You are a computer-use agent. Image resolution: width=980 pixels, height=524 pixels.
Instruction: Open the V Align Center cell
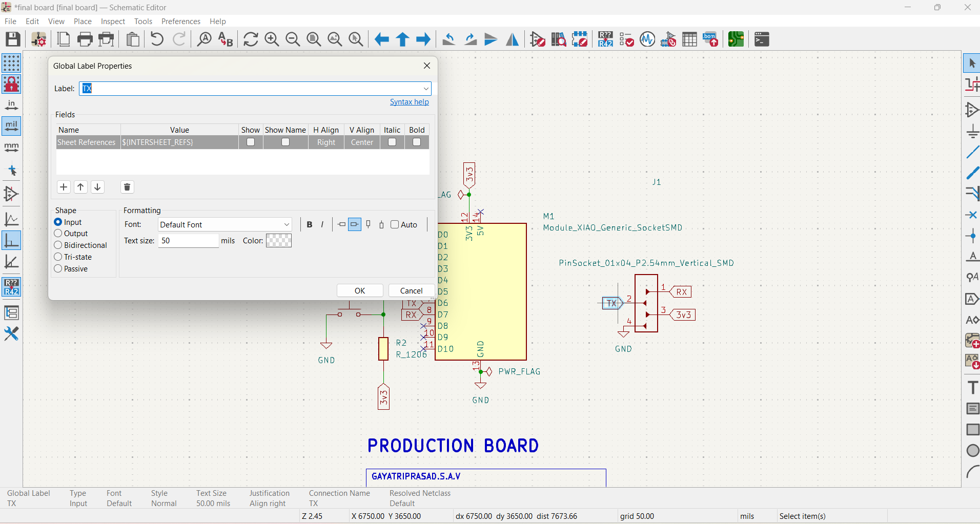[x=362, y=142]
